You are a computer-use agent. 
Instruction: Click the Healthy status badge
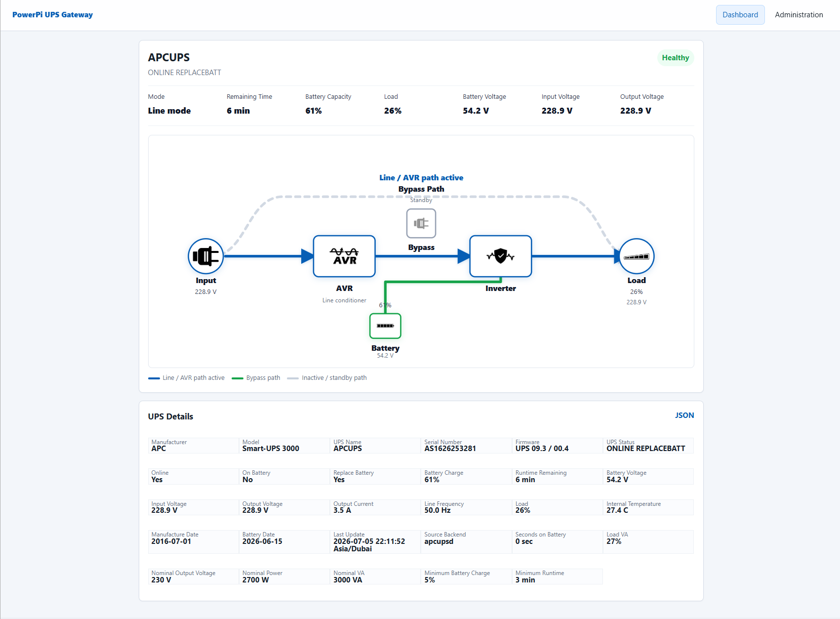[676, 58]
